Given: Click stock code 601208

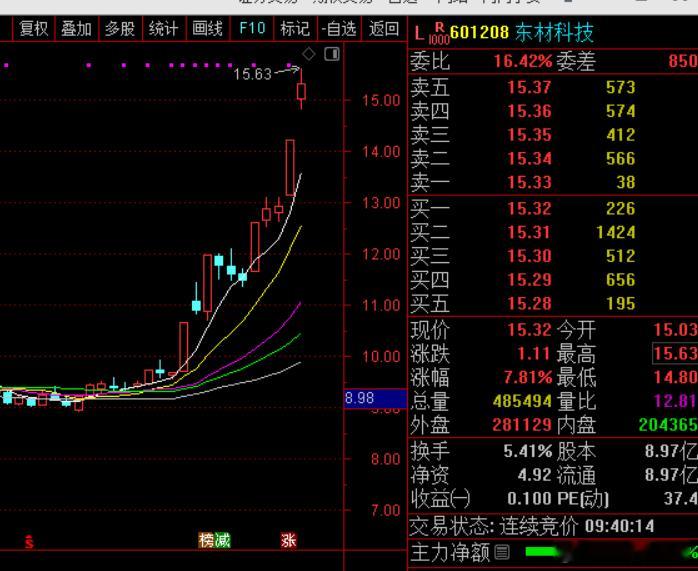Looking at the screenshot, I should point(479,32).
